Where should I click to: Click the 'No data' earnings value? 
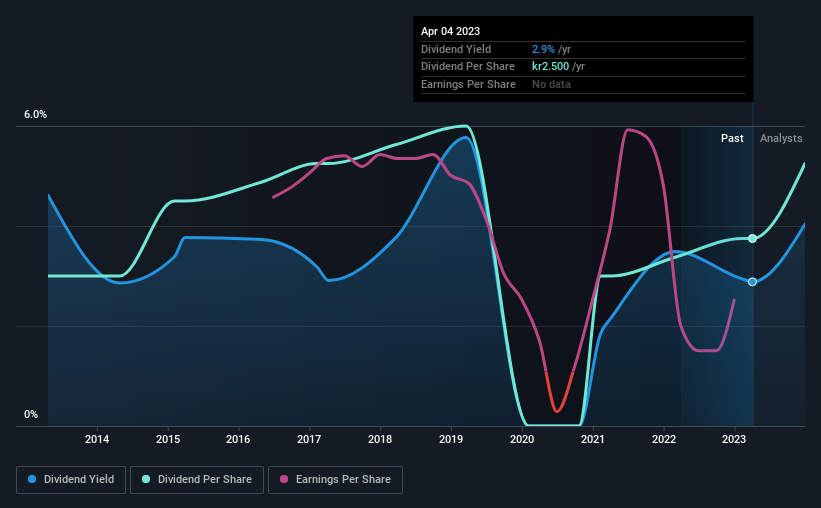click(x=551, y=84)
